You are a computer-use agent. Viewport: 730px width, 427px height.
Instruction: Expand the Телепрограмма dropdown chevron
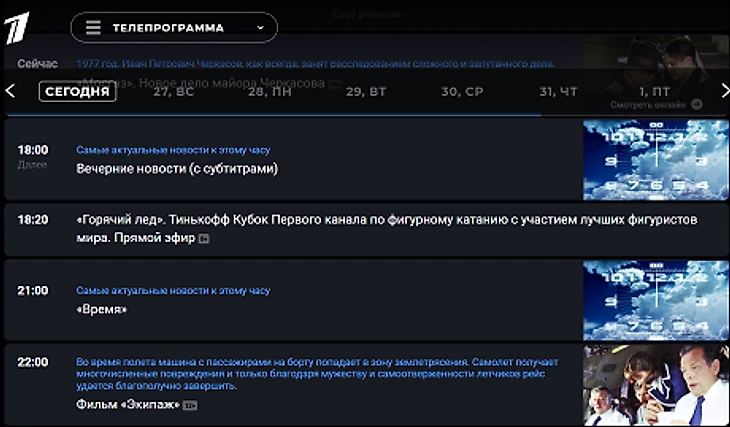point(261,28)
